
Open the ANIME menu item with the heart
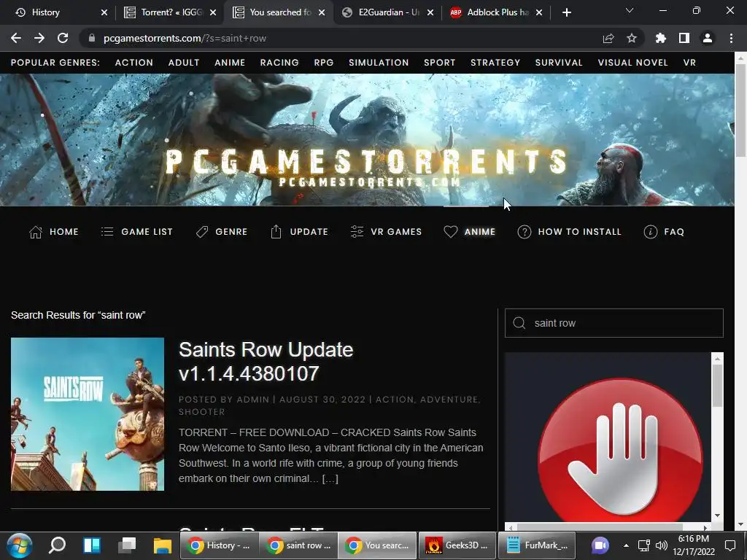(x=470, y=232)
